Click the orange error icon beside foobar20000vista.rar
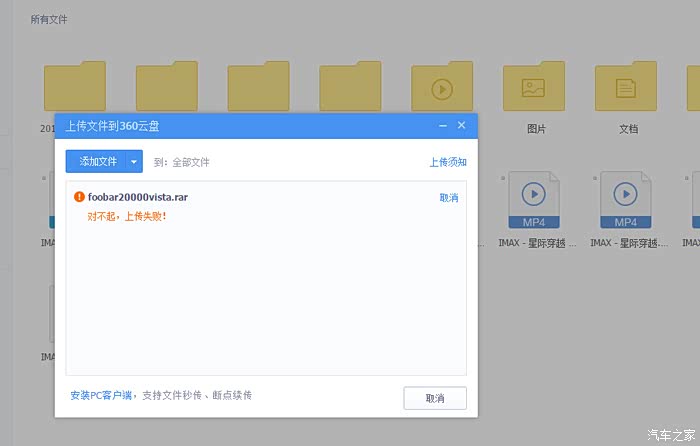 tap(80, 197)
